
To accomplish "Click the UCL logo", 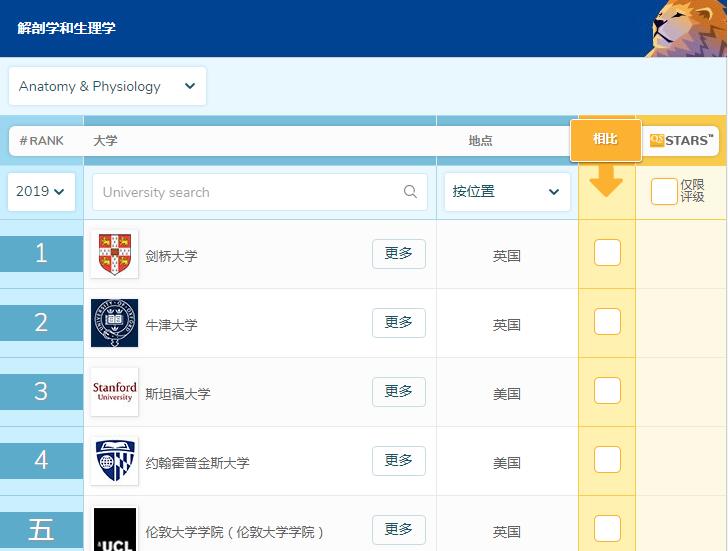I will click(x=114, y=529).
